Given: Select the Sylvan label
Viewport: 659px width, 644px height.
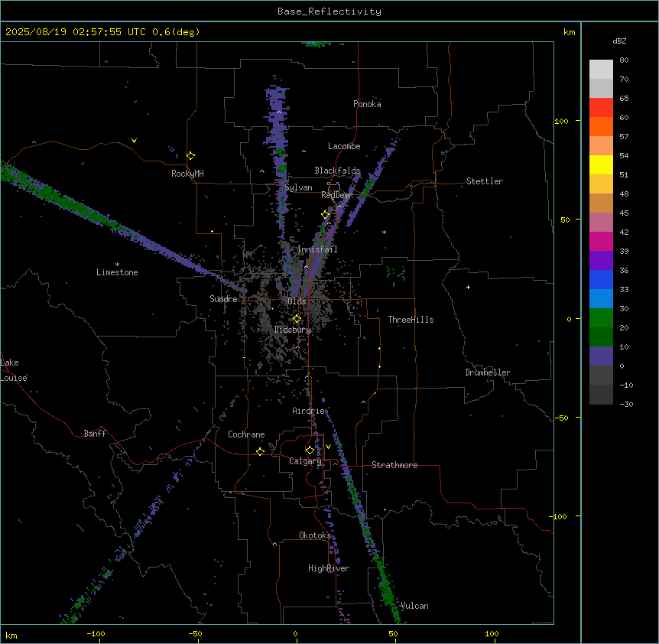Looking at the screenshot, I should pyautogui.click(x=298, y=187).
